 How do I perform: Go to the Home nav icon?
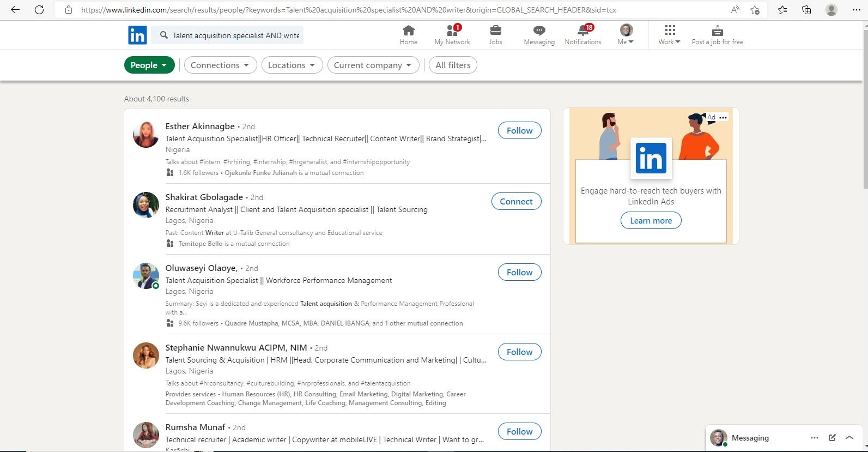[408, 35]
